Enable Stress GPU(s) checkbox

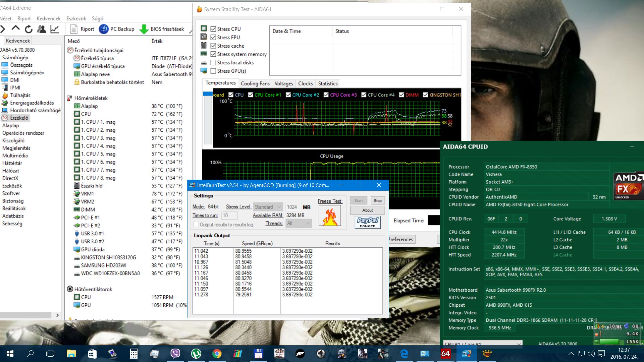click(x=213, y=71)
